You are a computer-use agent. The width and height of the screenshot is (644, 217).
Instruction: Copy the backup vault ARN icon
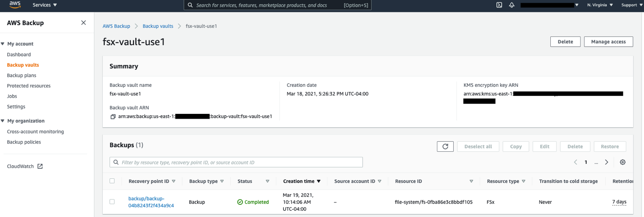tap(113, 117)
